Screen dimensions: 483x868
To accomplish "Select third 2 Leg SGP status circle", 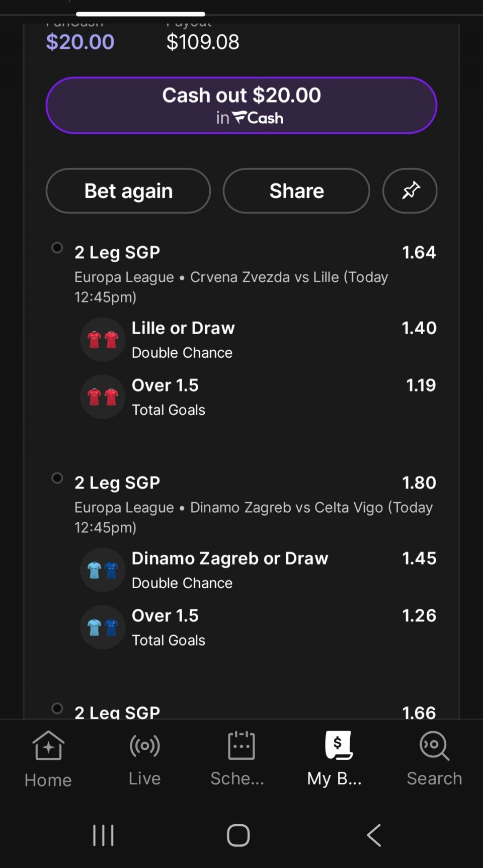I will coord(57,708).
